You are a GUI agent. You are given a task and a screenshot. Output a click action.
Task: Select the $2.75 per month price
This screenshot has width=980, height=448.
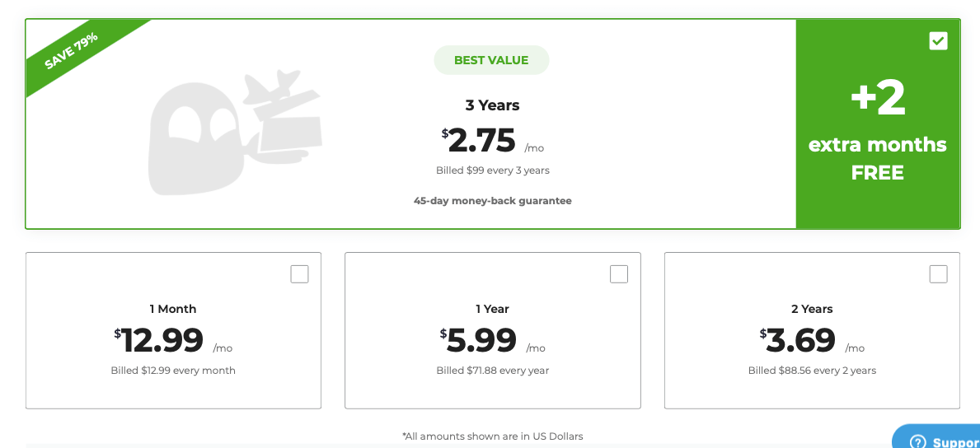pyautogui.click(x=493, y=141)
